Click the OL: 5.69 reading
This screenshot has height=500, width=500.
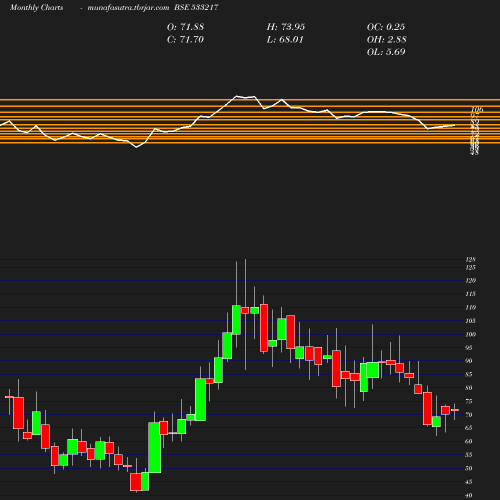pos(386,52)
